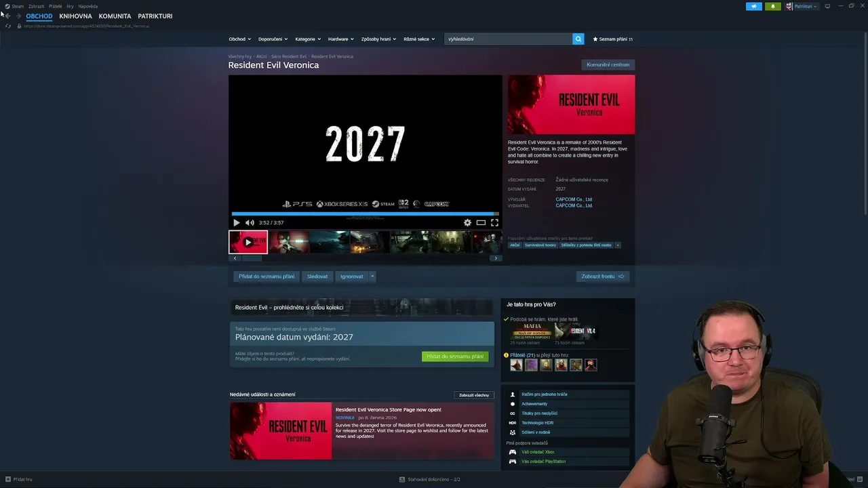Click the blue Přidat do seznamu přání button
Viewport: 868px width, 488px height.
pyautogui.click(x=267, y=277)
